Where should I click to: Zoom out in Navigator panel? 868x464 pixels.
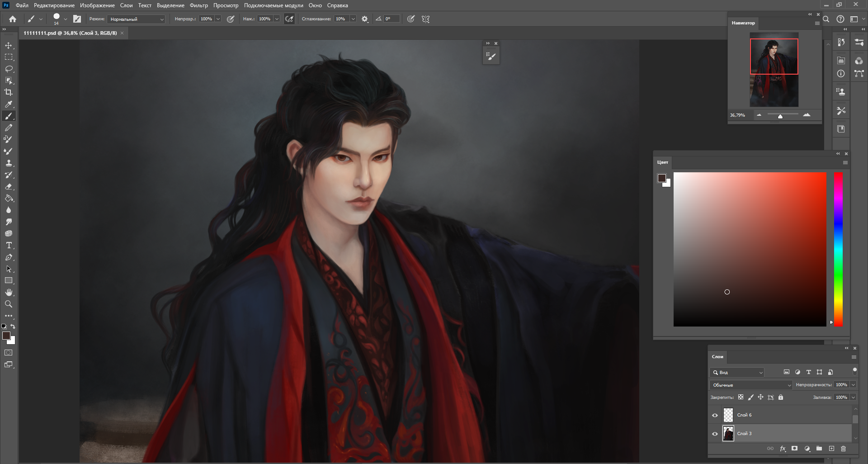click(759, 115)
